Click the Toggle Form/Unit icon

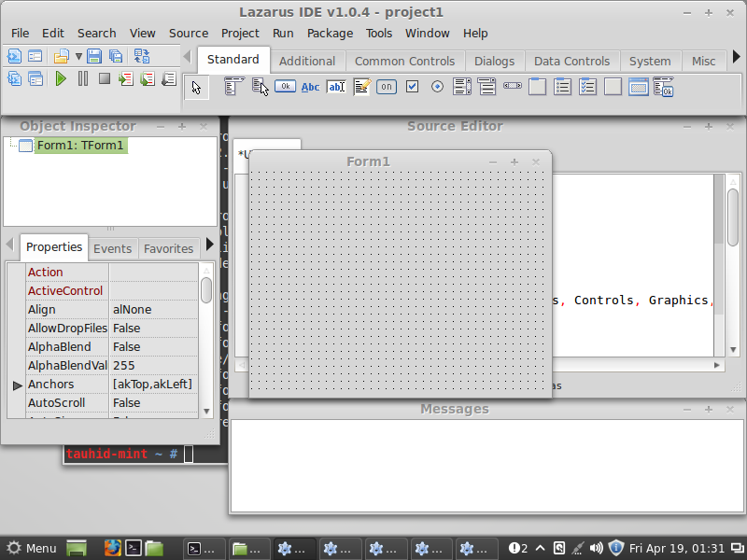coord(142,56)
